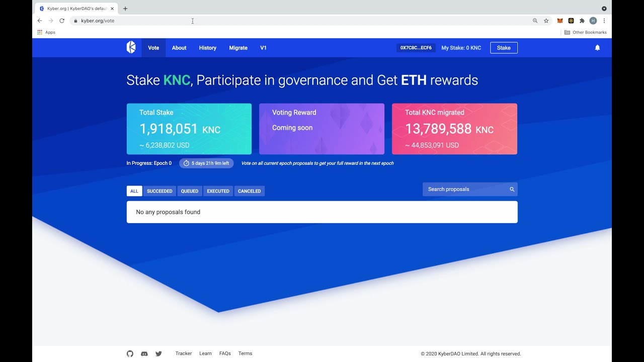This screenshot has height=362, width=644.
Task: Open the Twitter footer icon
Action: 158,354
